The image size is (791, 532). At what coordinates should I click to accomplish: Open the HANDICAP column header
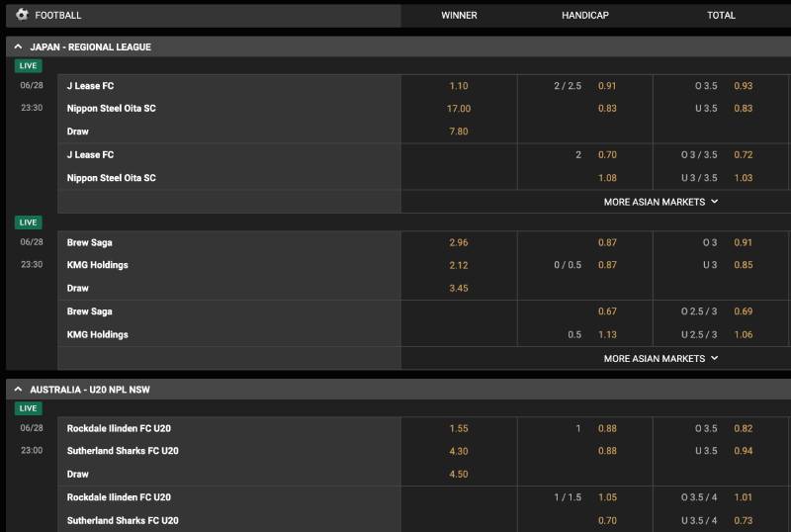coord(585,15)
